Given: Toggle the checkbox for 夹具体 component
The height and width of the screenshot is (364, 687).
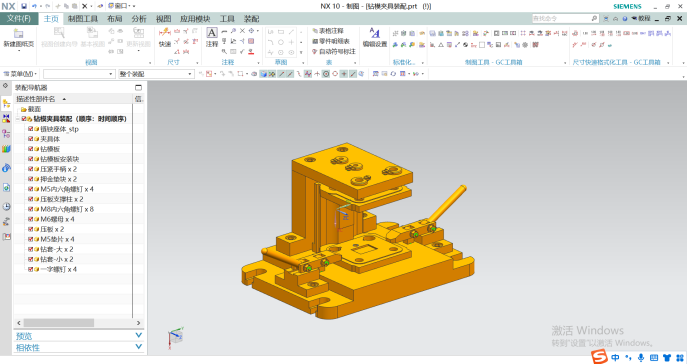Looking at the screenshot, I should (x=30, y=139).
